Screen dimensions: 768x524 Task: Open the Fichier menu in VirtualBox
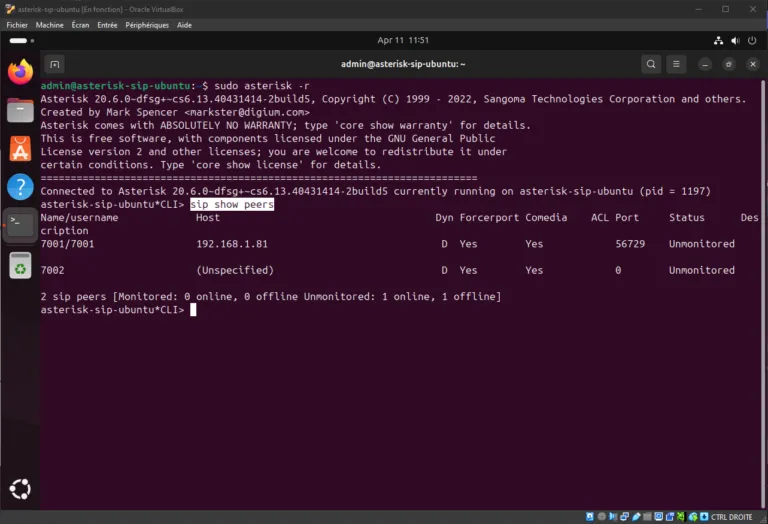[x=17, y=25]
